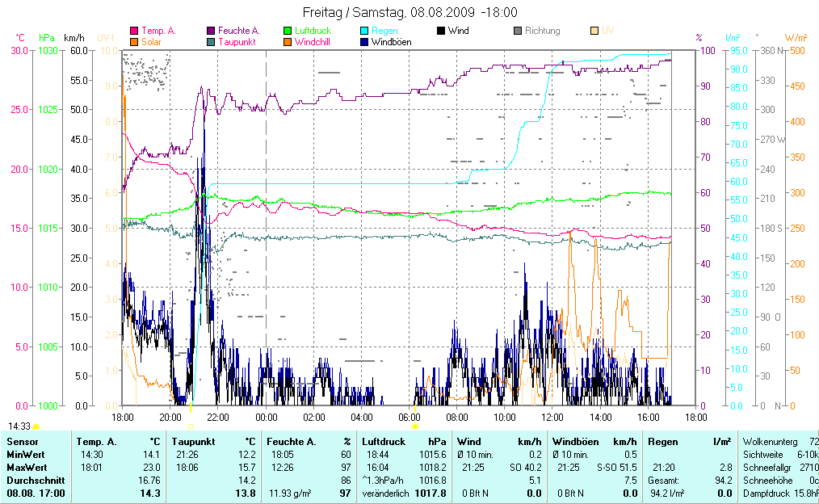Click the pink Temp. A. legend swatch

(134, 31)
